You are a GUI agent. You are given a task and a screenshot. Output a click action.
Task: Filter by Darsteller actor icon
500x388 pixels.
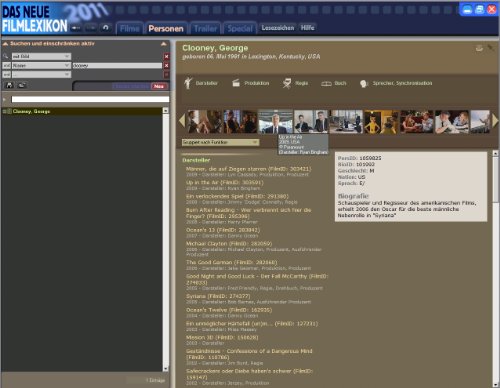(188, 83)
